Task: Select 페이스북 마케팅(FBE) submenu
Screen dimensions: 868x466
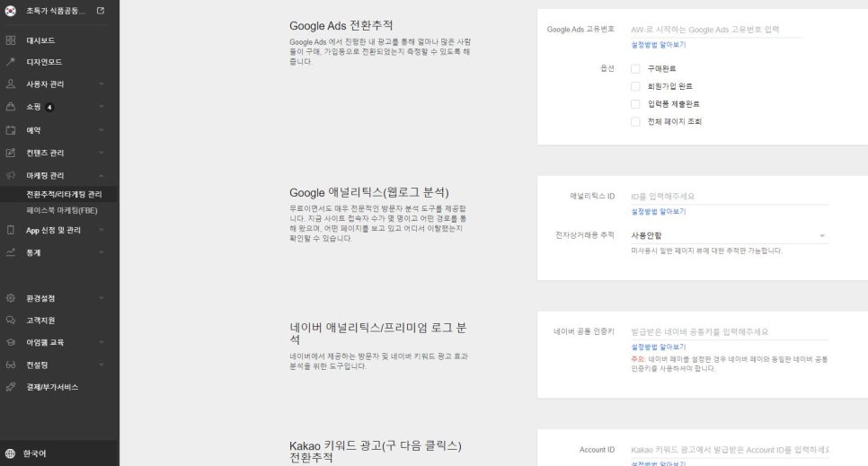Action: click(61, 210)
